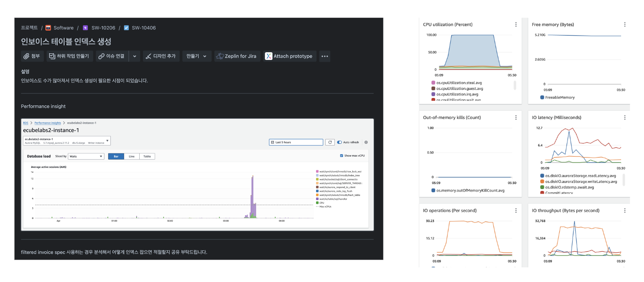The height and width of the screenshot is (282, 644).
Task: Open the 만들기 dropdown
Action: (197, 56)
